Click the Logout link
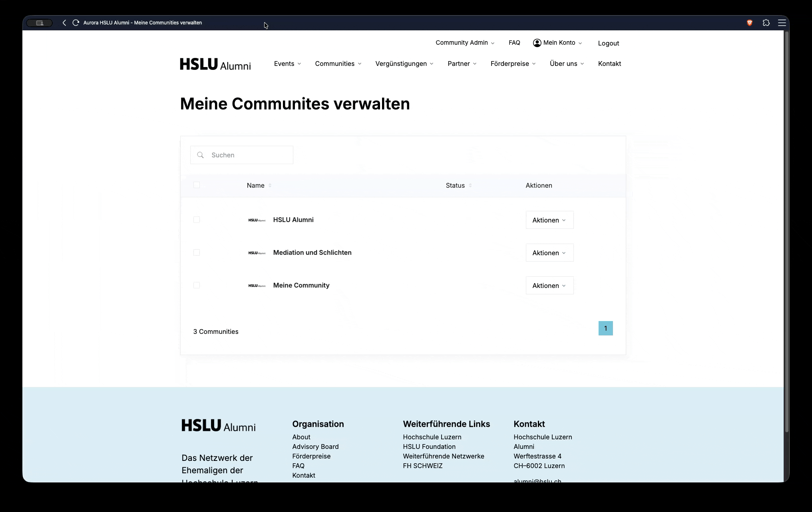Viewport: 812px width, 512px height. pos(609,43)
